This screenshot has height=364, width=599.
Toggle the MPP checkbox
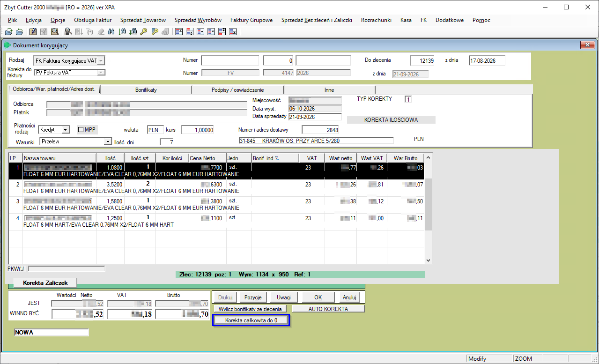click(x=81, y=129)
